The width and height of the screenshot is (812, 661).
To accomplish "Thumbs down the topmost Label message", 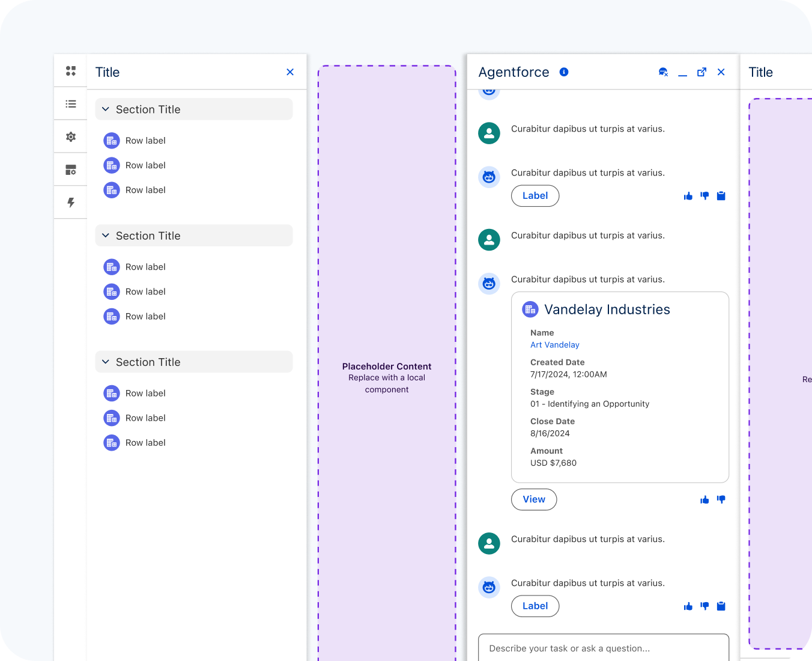I will [x=704, y=196].
